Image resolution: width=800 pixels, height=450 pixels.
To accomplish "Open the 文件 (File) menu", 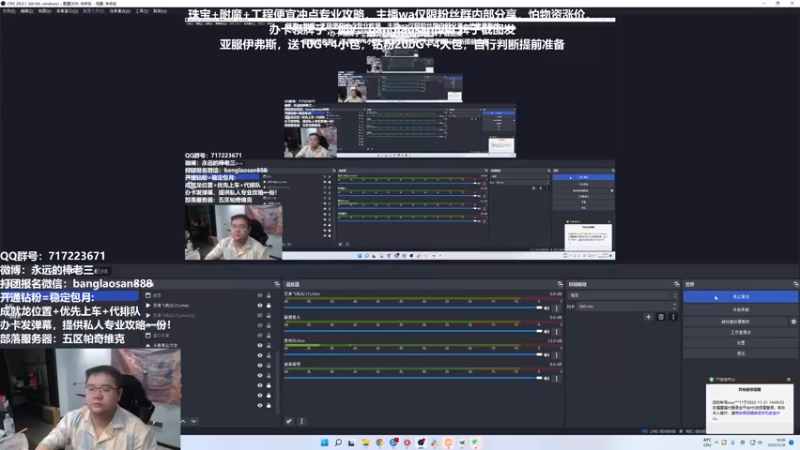I will pyautogui.click(x=9, y=11).
